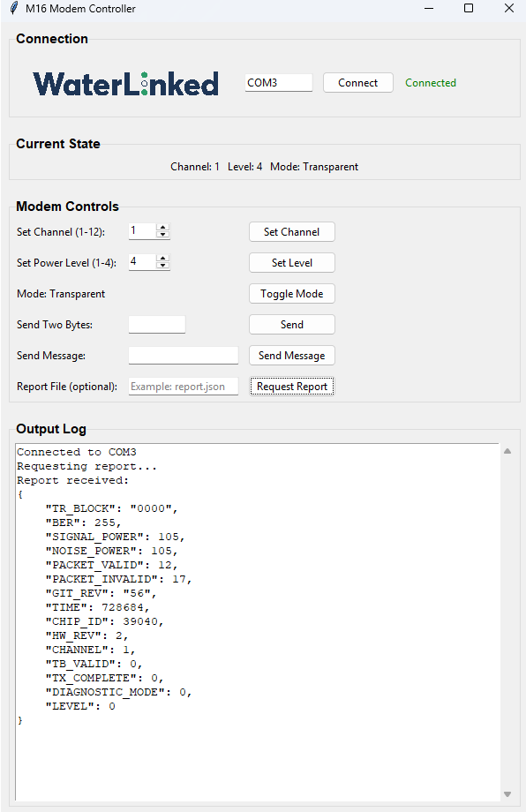Click the Connect button
The height and width of the screenshot is (812, 526).
[357, 83]
